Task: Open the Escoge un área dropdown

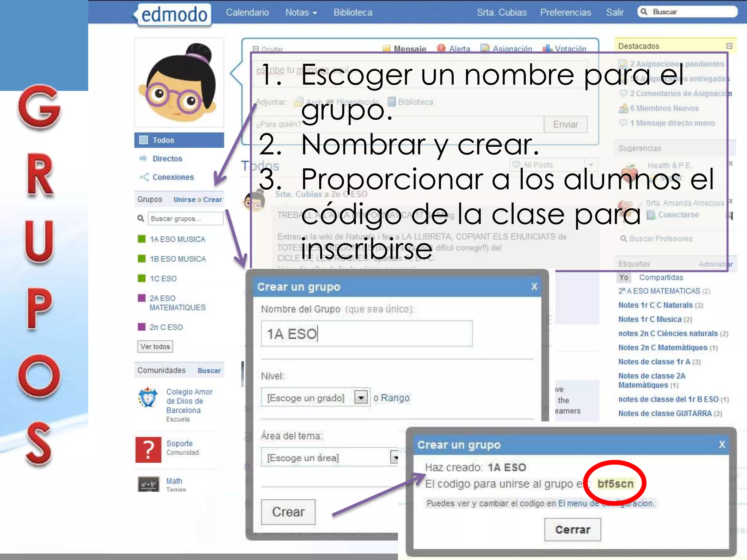Action: pyautogui.click(x=329, y=457)
